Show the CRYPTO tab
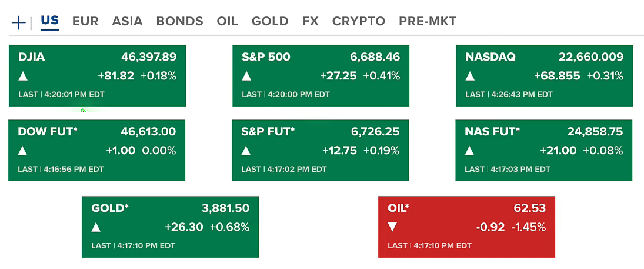 (358, 21)
